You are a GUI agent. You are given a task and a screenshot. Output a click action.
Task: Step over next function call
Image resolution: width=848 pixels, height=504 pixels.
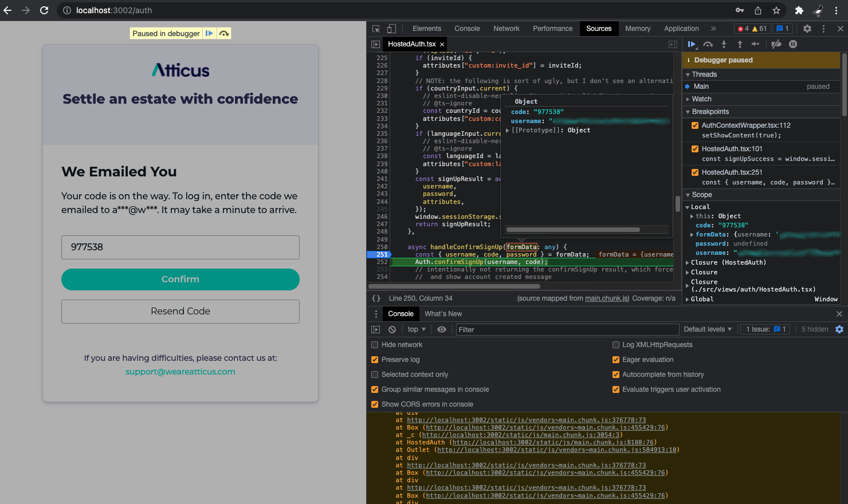pos(708,44)
